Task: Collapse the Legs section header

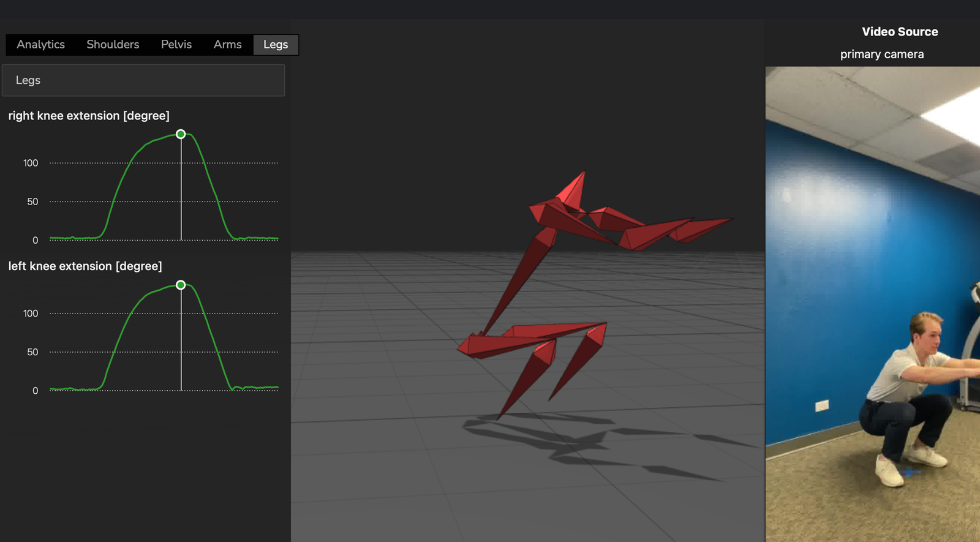Action: 143,80
